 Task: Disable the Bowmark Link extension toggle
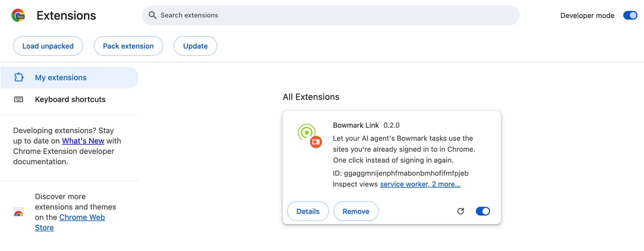[483, 211]
